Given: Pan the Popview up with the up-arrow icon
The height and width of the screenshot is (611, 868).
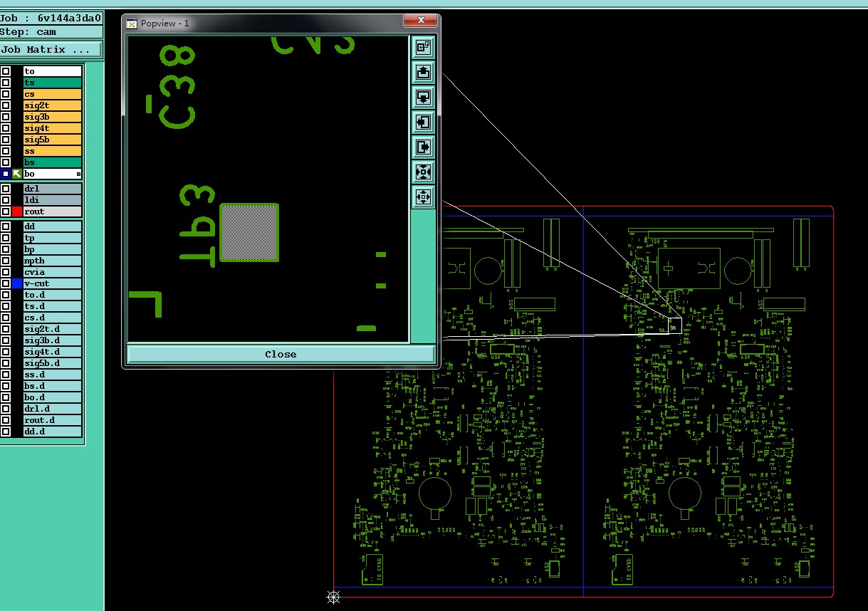Looking at the screenshot, I should [424, 73].
